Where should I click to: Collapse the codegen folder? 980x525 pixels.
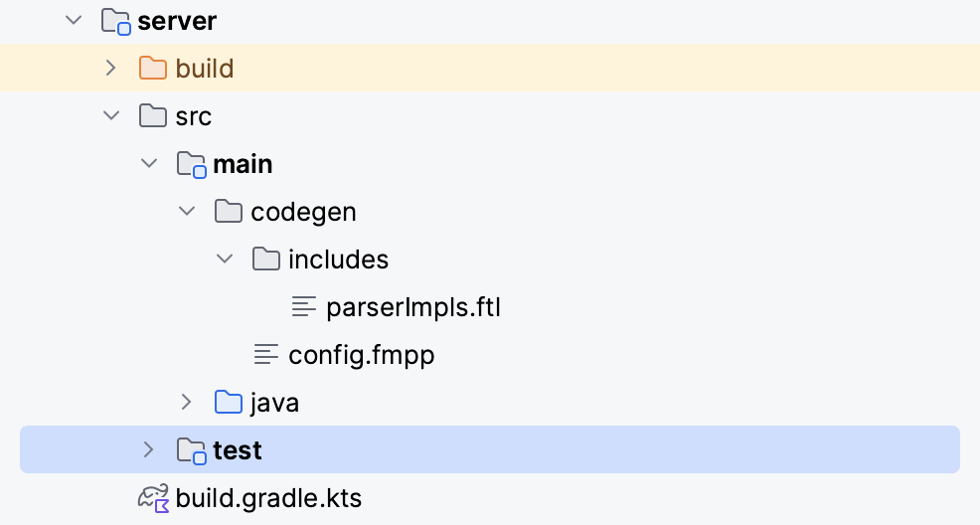(187, 212)
